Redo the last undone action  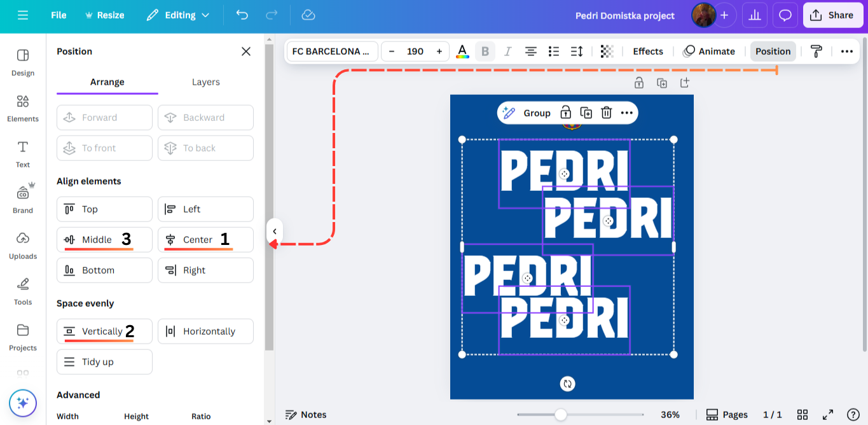(272, 15)
